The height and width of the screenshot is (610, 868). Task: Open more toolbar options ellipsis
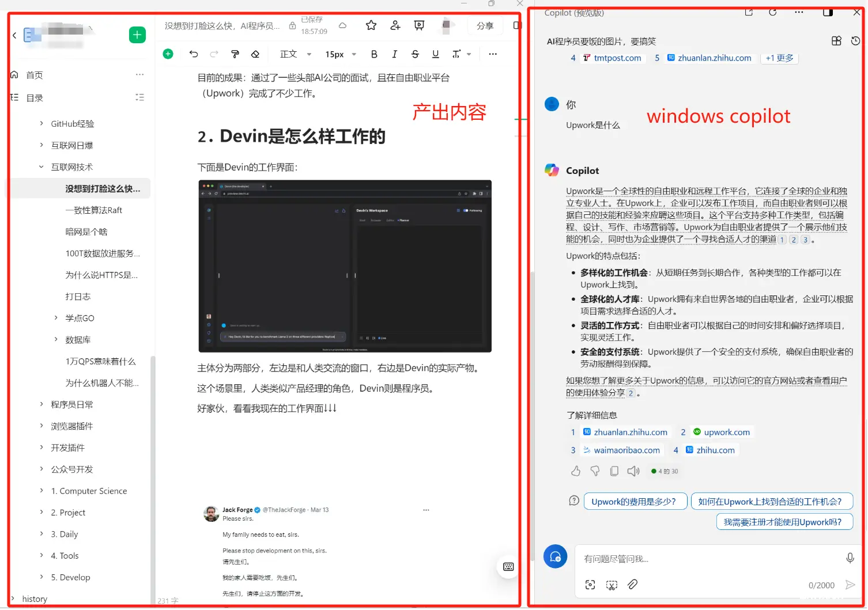(493, 54)
